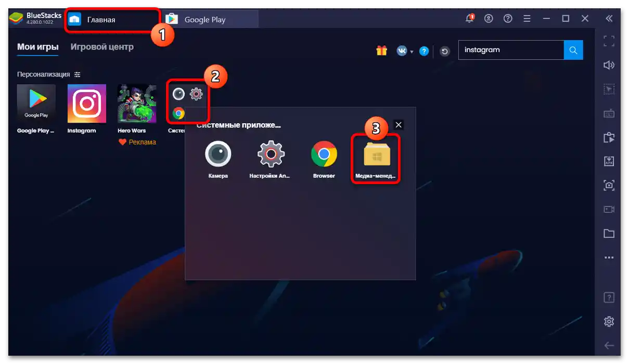Show more tools three dots icon
The image size is (629, 364).
coord(609,257)
